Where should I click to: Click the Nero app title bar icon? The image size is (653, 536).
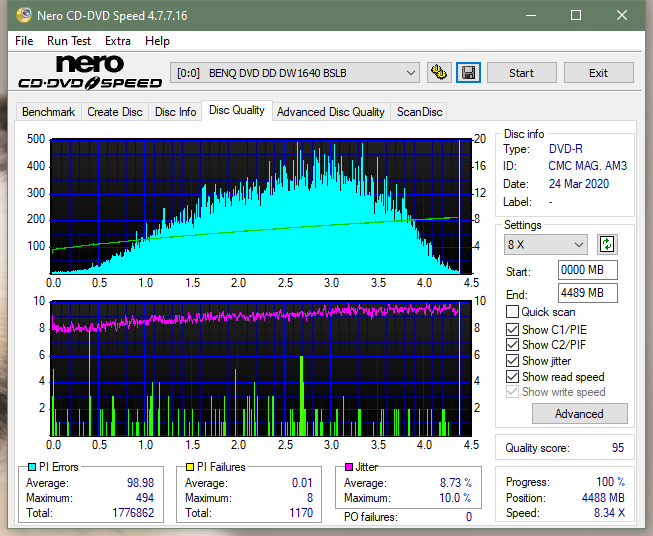[24, 15]
